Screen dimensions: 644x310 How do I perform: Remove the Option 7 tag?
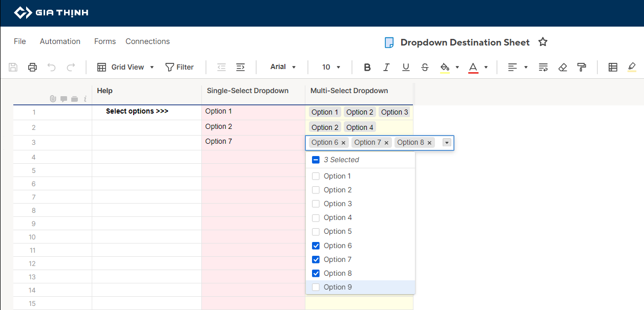(386, 143)
